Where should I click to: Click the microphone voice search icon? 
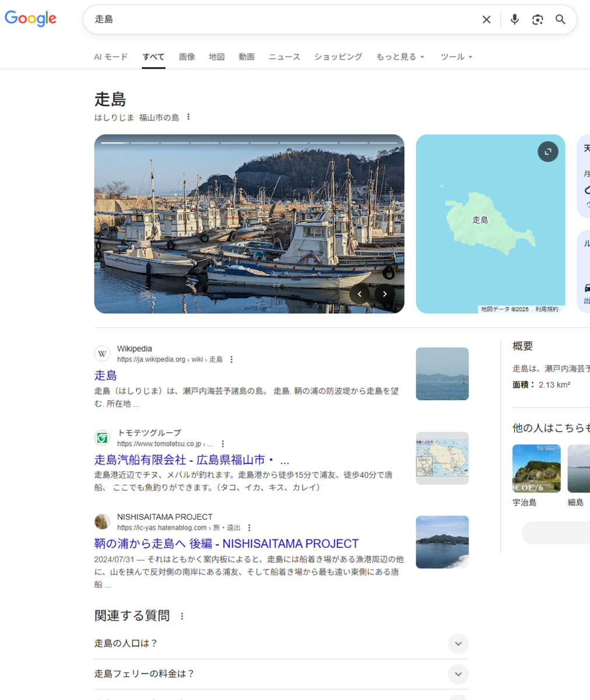(x=514, y=19)
